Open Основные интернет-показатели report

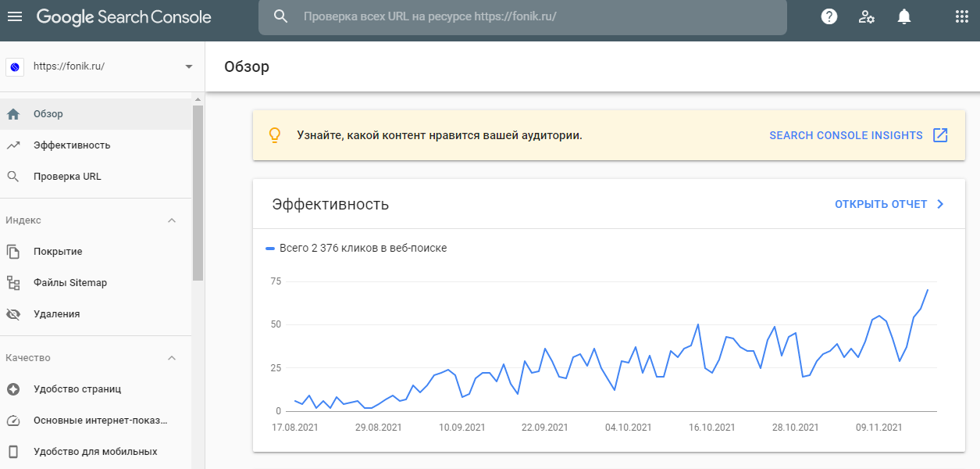point(96,421)
